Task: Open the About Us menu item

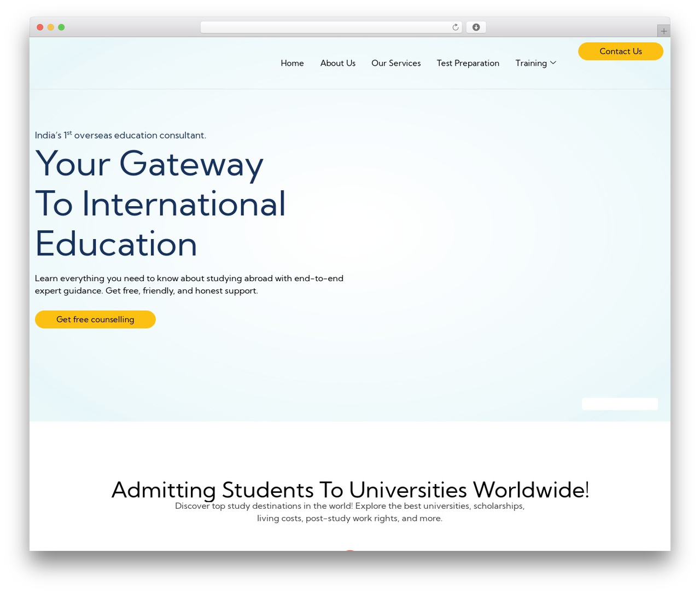Action: pos(338,63)
